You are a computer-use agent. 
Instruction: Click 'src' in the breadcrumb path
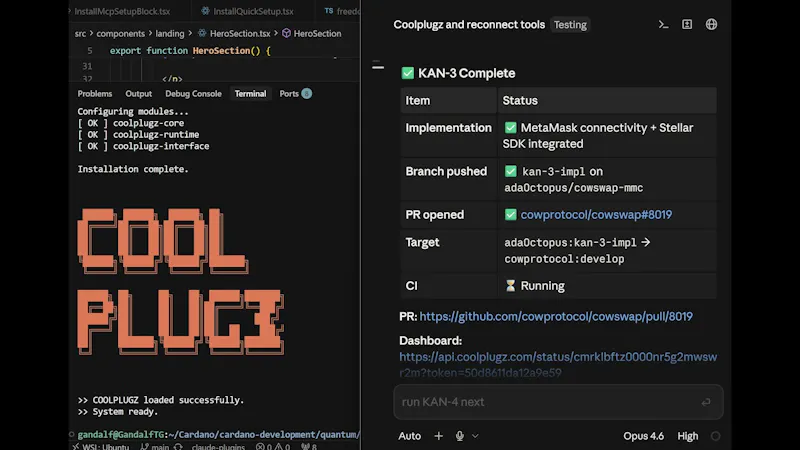coord(80,33)
